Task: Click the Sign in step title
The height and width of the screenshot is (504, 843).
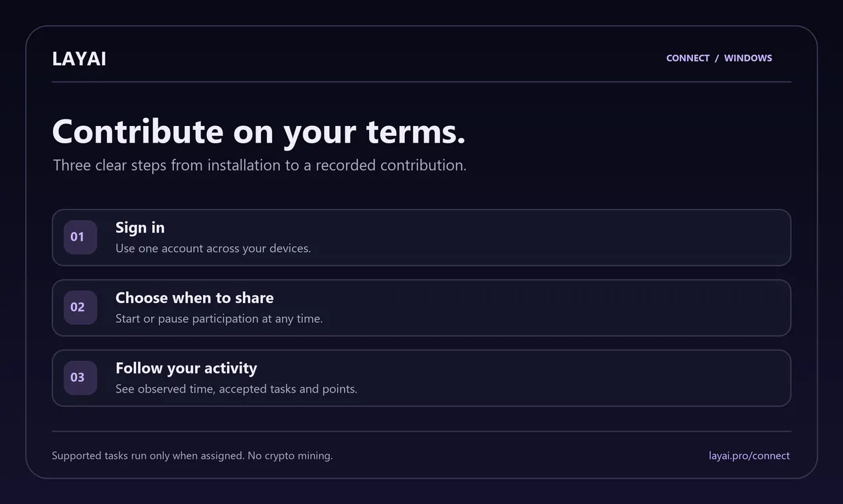Action: point(140,227)
